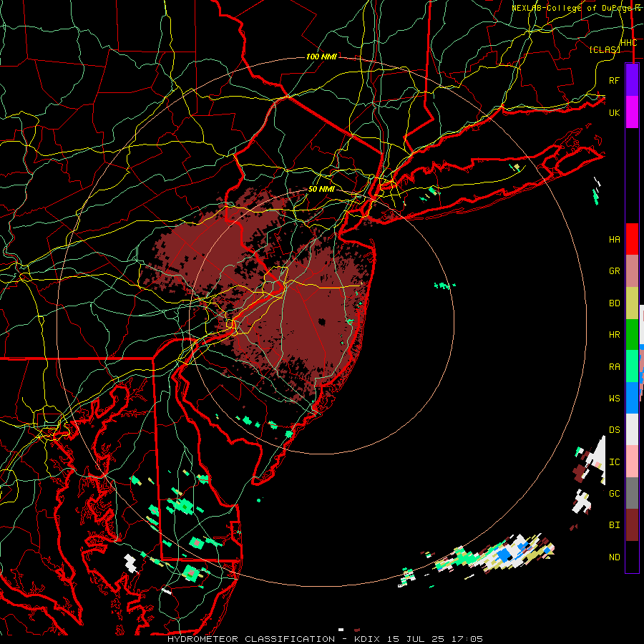Select the GR dusty pink legend swatch
The width and height of the screenshot is (644, 644).
coord(632,271)
